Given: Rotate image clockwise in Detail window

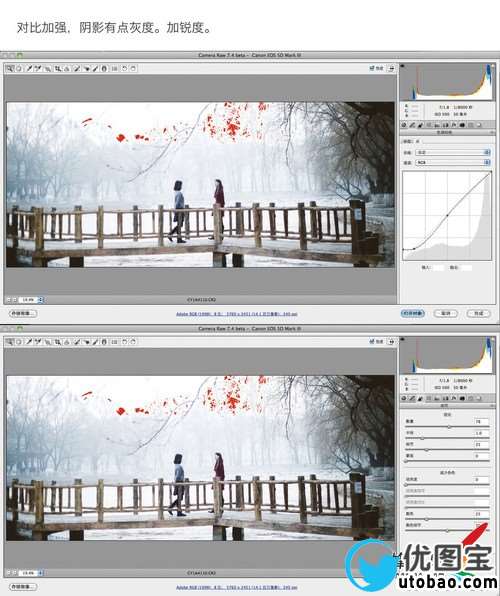Looking at the screenshot, I should click(x=133, y=342).
